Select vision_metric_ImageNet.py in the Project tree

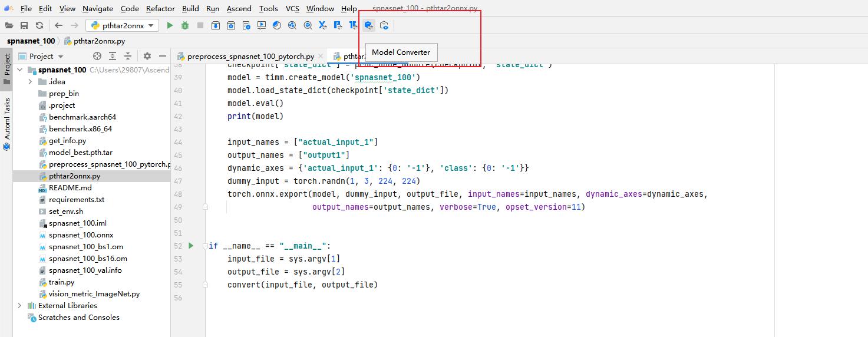pyautogui.click(x=94, y=293)
